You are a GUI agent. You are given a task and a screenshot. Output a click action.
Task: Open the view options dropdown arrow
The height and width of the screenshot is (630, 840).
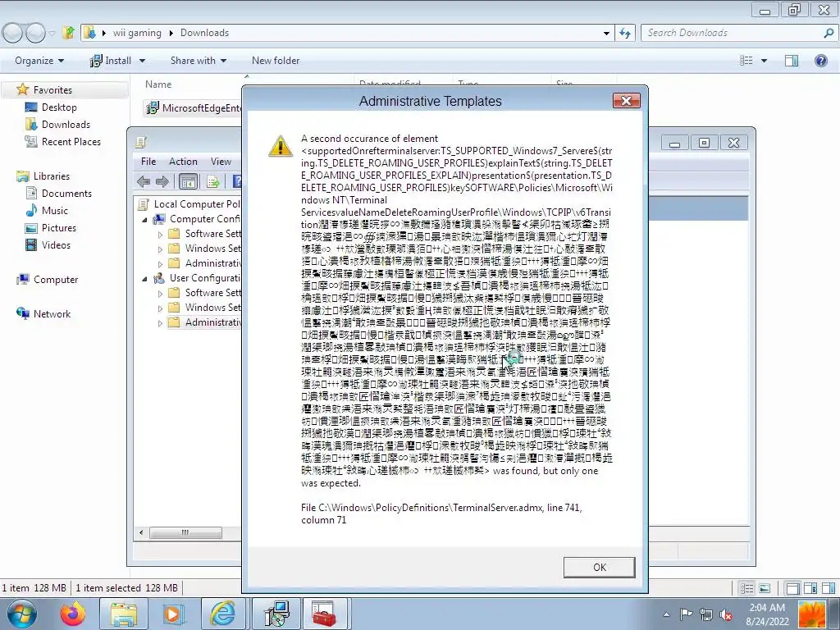[x=764, y=61]
